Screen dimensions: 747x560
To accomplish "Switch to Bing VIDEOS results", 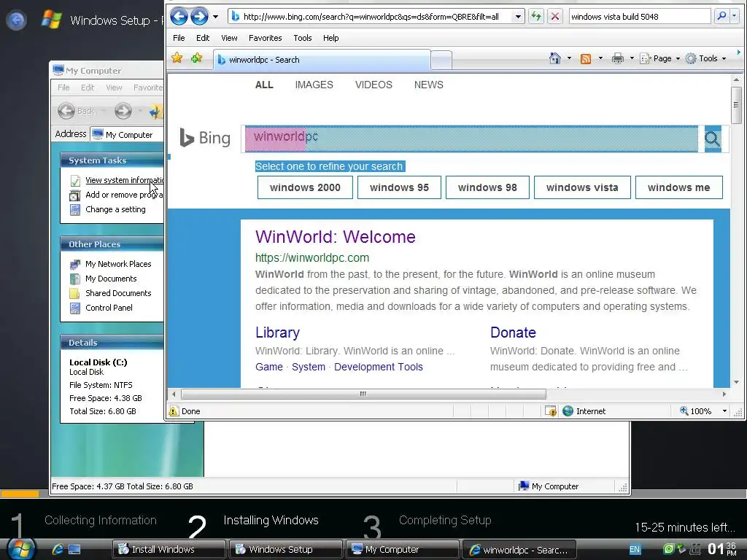I will click(373, 85).
